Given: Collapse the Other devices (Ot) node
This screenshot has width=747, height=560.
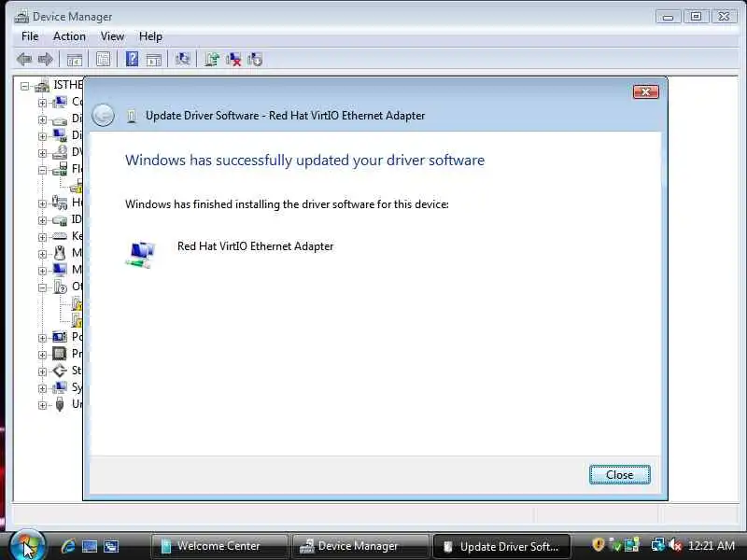Looking at the screenshot, I should (x=42, y=287).
